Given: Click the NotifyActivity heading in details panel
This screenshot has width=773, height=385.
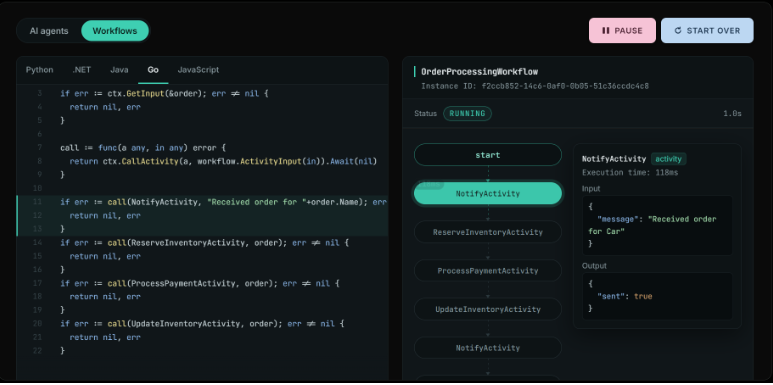Looking at the screenshot, I should click(614, 159).
